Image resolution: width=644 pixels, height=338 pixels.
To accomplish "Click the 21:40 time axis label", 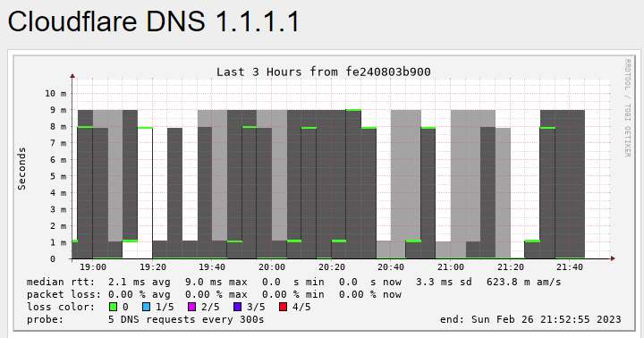I will tap(570, 267).
